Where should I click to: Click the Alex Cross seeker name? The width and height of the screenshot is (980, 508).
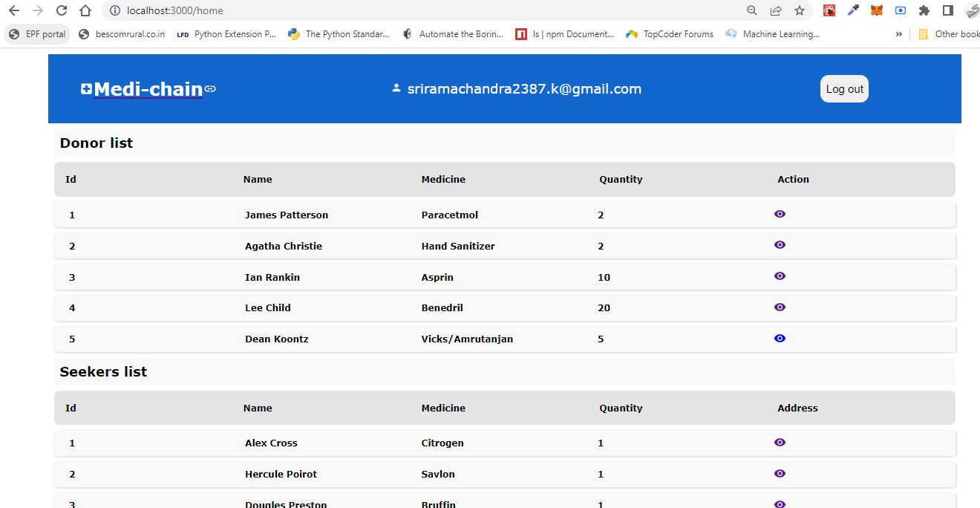tap(271, 443)
